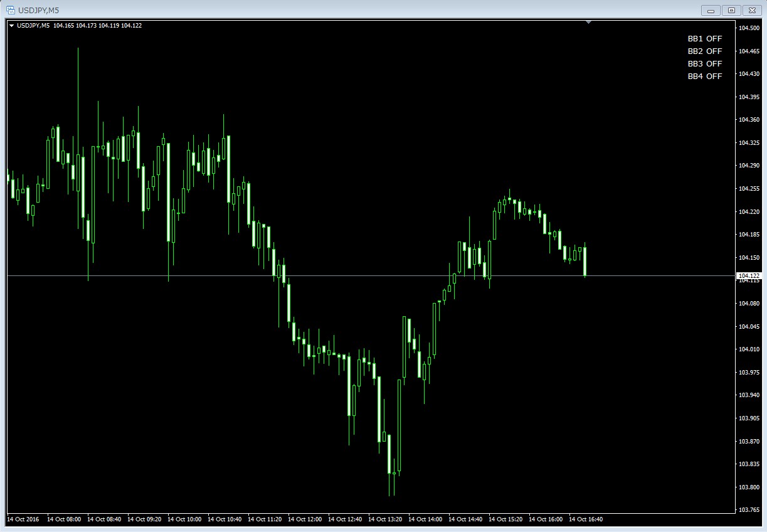Viewport: 767px width, 532px height.
Task: Click the OHLC values 104.165 104.173 104.119 104.122
Action: pyautogui.click(x=98, y=26)
